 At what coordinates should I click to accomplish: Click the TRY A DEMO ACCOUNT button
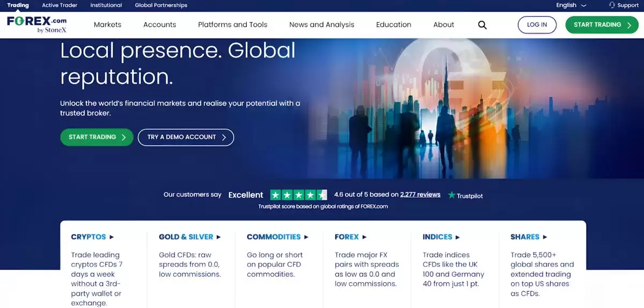(x=186, y=137)
